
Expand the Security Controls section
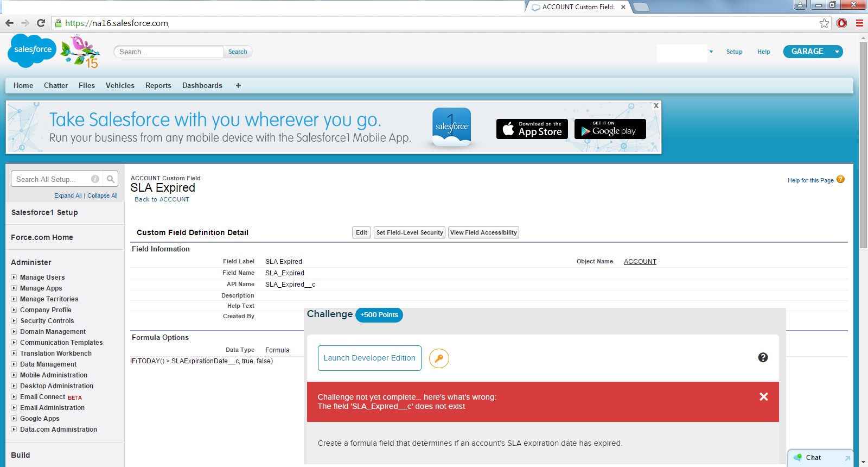click(14, 320)
